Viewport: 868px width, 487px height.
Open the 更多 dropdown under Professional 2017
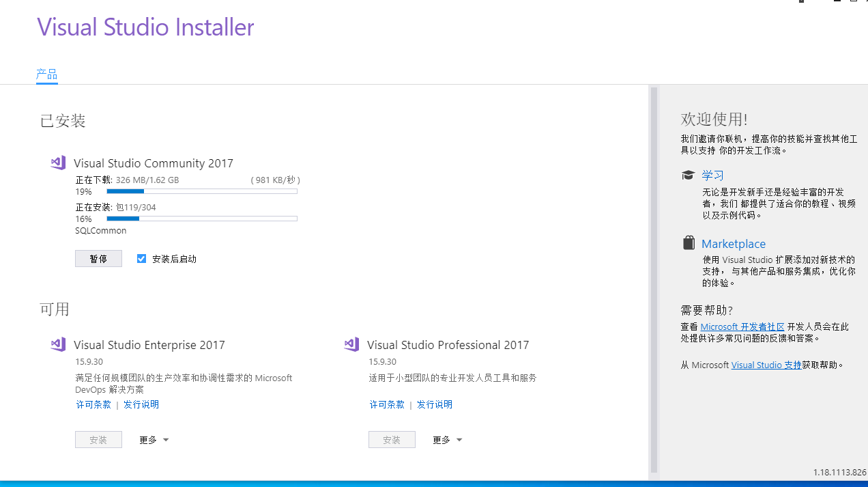click(x=447, y=439)
